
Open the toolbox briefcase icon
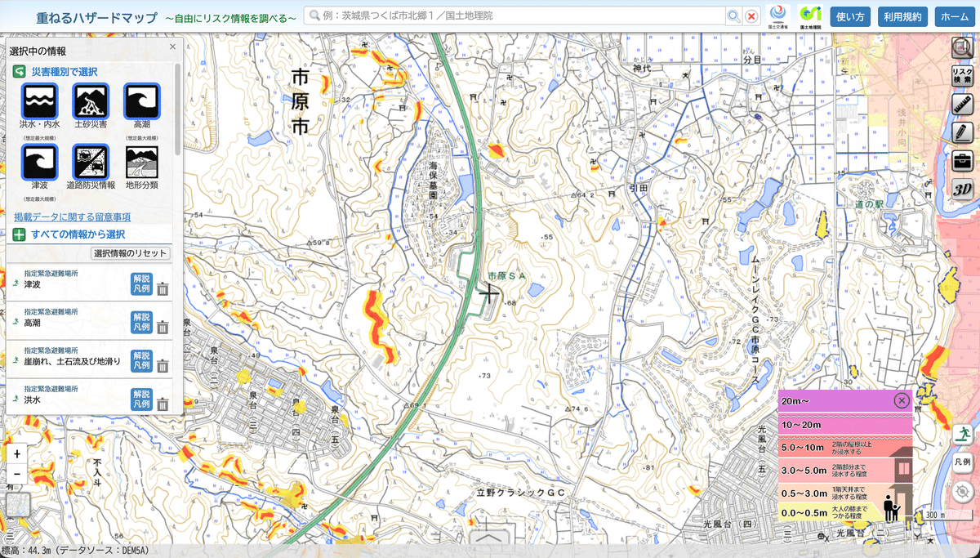[x=962, y=160]
